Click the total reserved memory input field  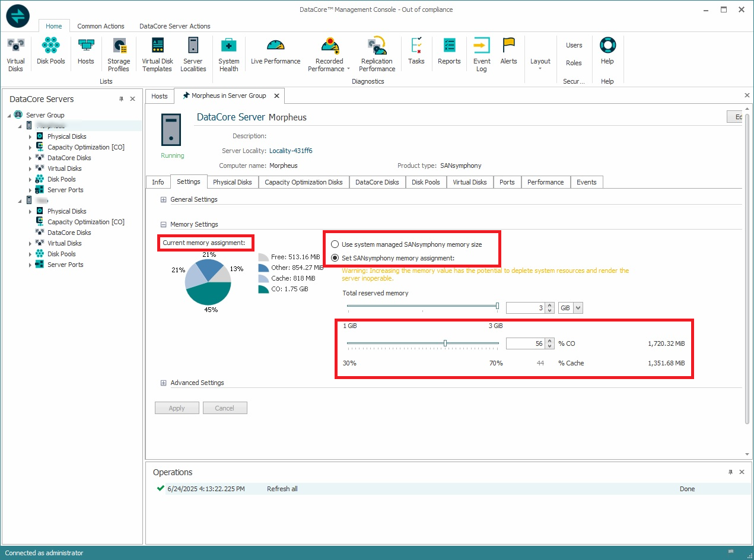tap(526, 308)
